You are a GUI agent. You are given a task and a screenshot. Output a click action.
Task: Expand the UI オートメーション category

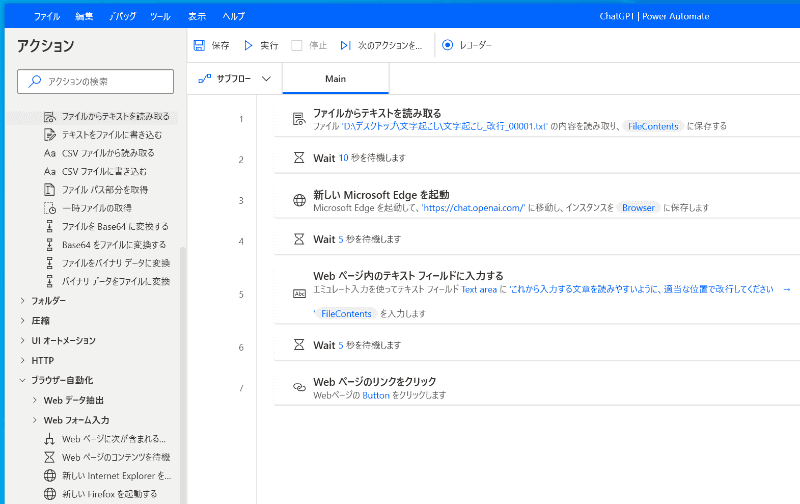pyautogui.click(x=22, y=340)
